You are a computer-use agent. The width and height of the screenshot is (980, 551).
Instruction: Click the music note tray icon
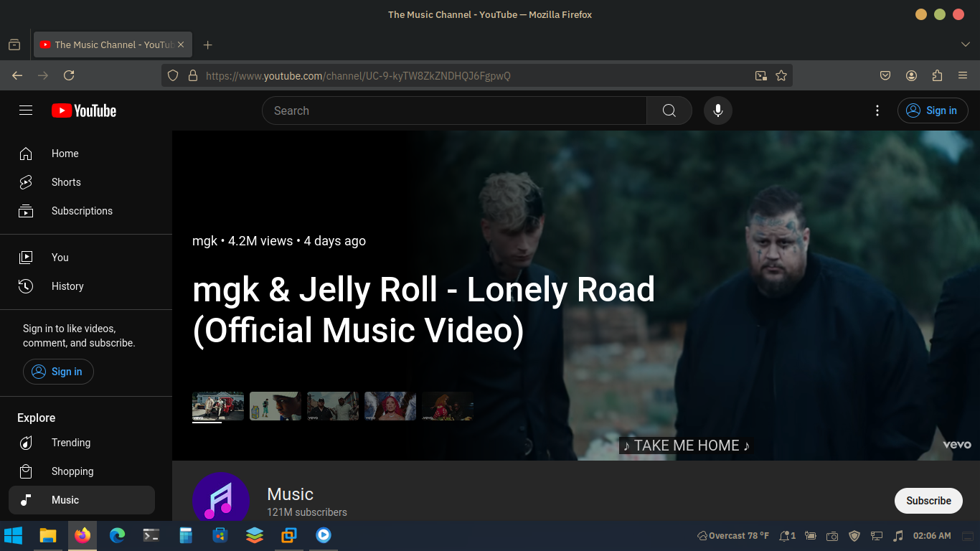pyautogui.click(x=898, y=536)
